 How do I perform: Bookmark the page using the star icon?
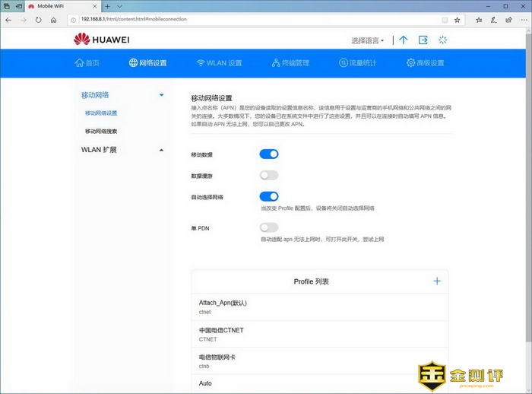(x=457, y=19)
